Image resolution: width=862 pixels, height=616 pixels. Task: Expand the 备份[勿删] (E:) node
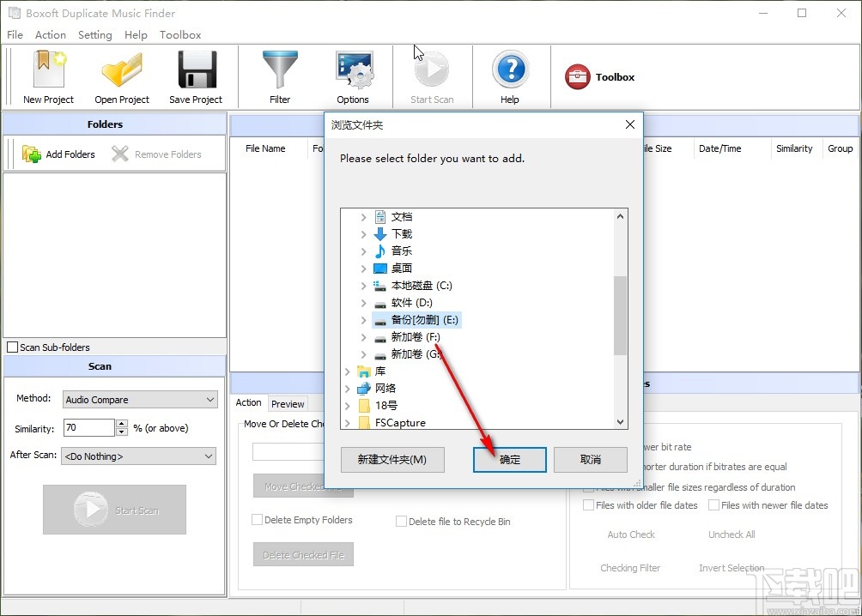[x=363, y=320]
